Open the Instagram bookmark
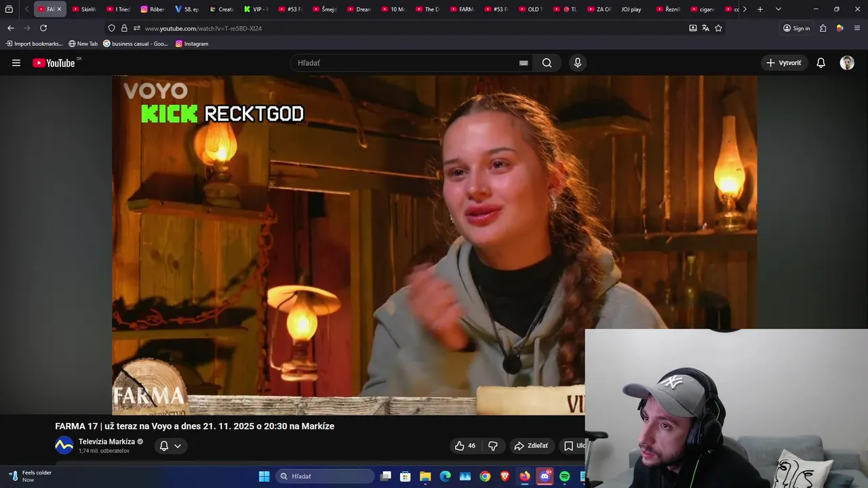Image resolution: width=868 pixels, height=488 pixels. [x=192, y=43]
